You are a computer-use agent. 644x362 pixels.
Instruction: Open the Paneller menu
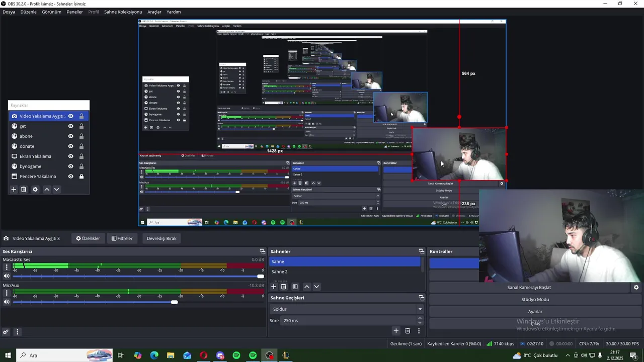click(74, 12)
